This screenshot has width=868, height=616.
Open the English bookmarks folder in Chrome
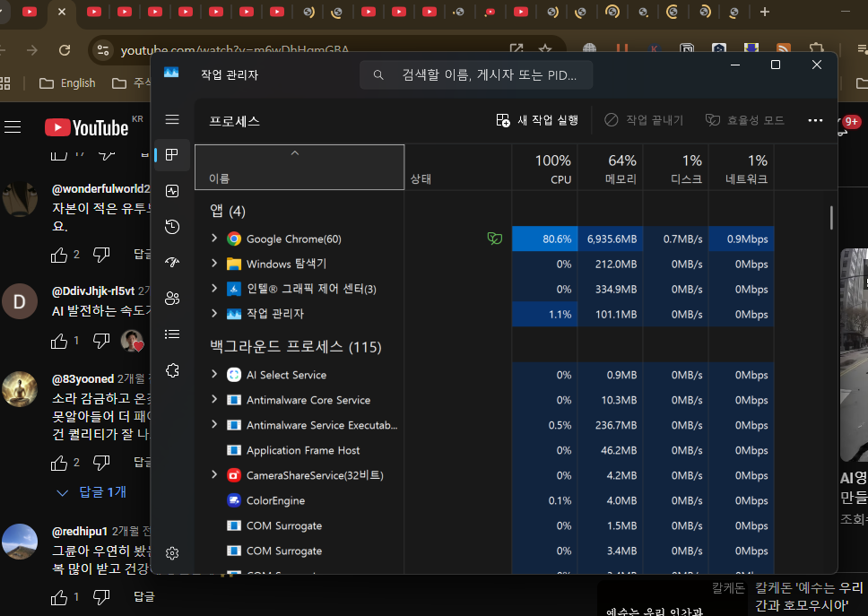[x=67, y=83]
